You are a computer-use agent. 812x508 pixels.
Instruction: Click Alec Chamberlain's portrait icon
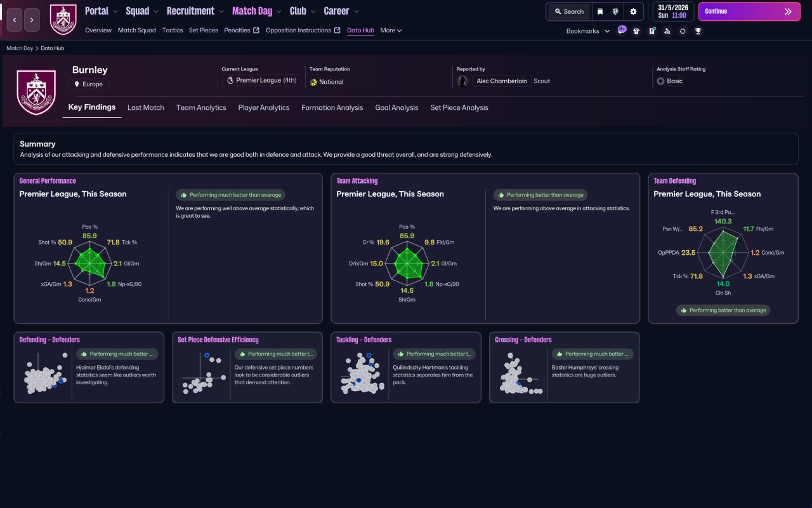coord(462,81)
